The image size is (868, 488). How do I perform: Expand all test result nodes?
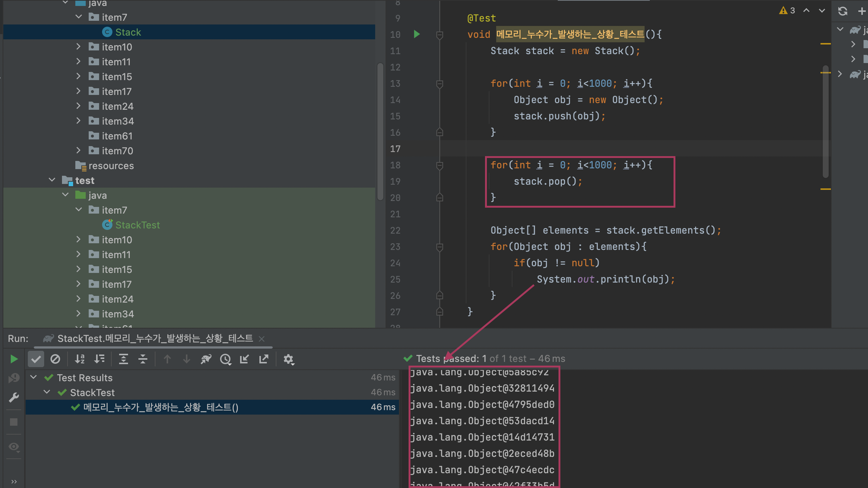click(x=123, y=359)
